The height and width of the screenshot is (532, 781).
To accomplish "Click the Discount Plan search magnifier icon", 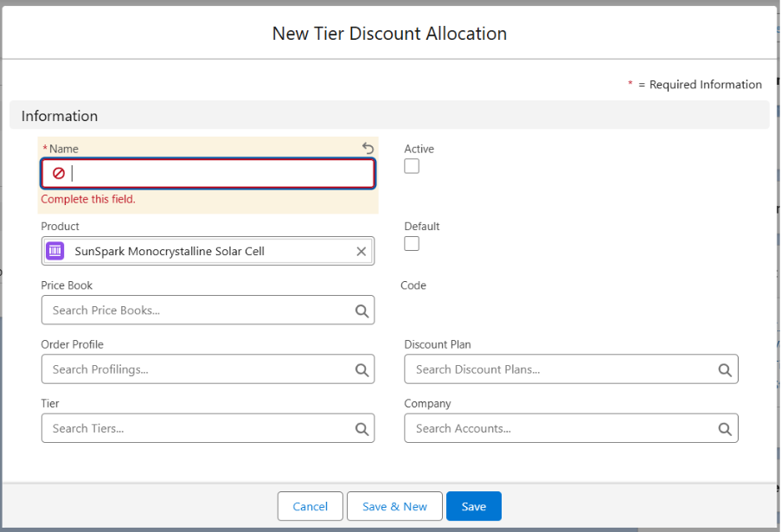I will 725,369.
